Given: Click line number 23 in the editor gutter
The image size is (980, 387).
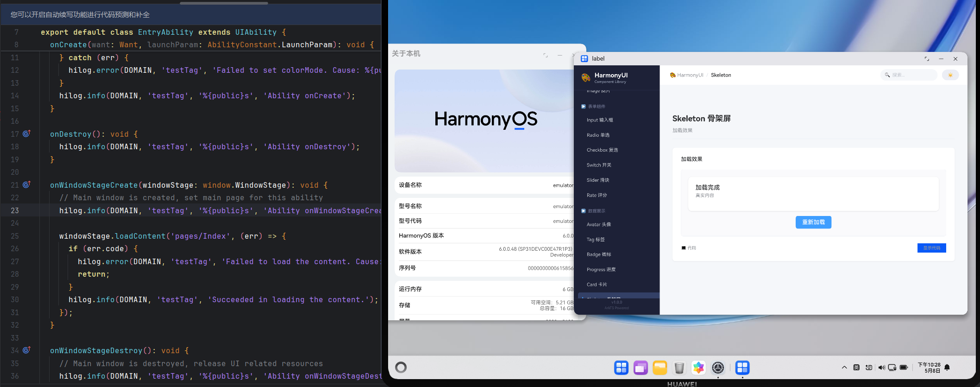Looking at the screenshot, I should (x=15, y=210).
